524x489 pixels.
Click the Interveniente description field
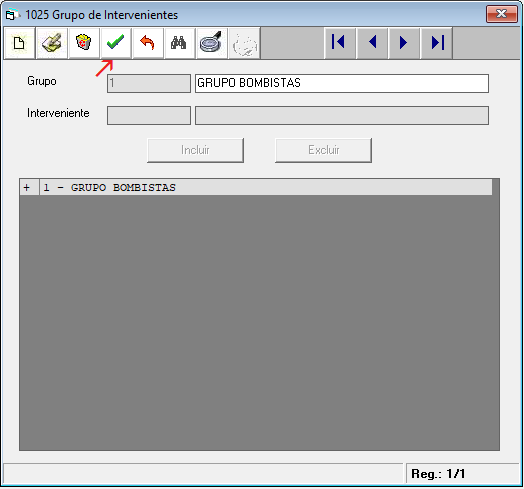pyautogui.click(x=342, y=115)
